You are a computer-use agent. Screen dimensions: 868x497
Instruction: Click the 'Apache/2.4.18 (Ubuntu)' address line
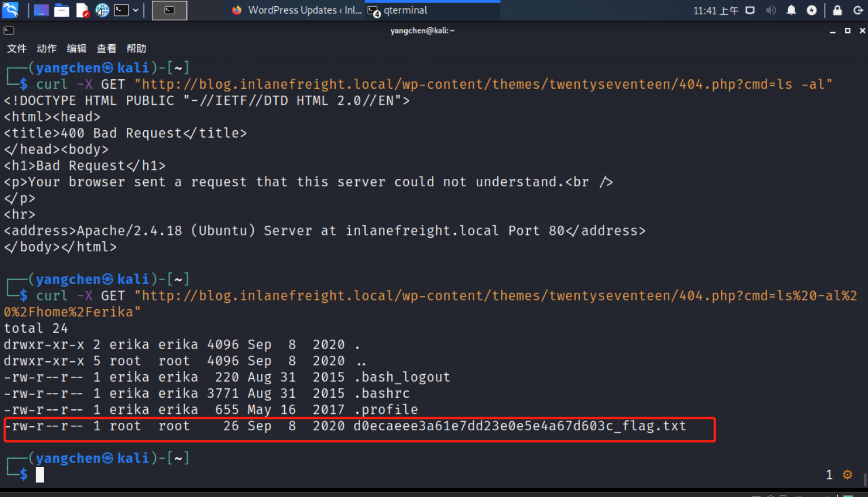point(324,231)
